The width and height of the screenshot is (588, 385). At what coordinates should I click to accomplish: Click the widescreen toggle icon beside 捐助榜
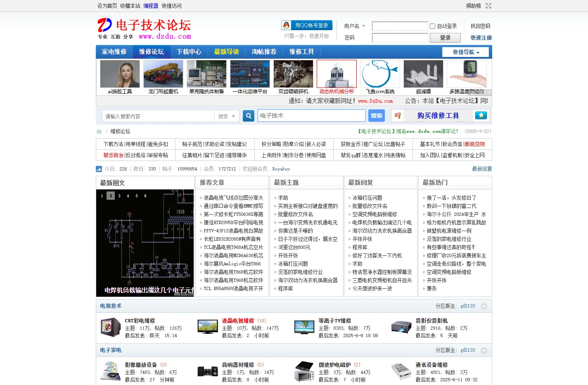(488, 6)
